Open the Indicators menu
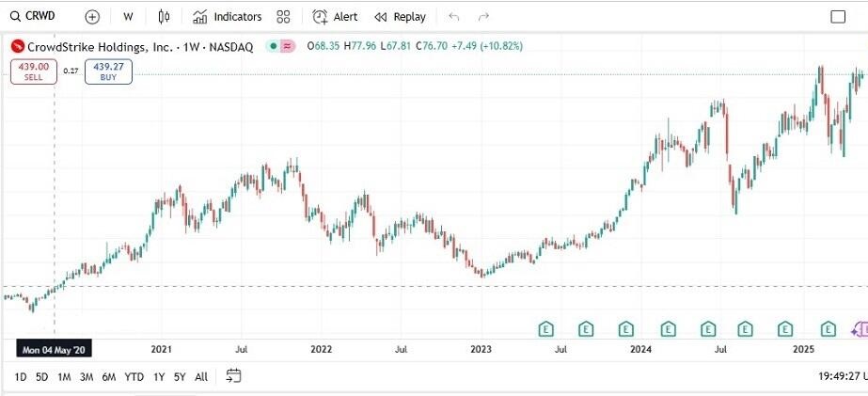Viewport: 868px width, 396px height. click(227, 17)
